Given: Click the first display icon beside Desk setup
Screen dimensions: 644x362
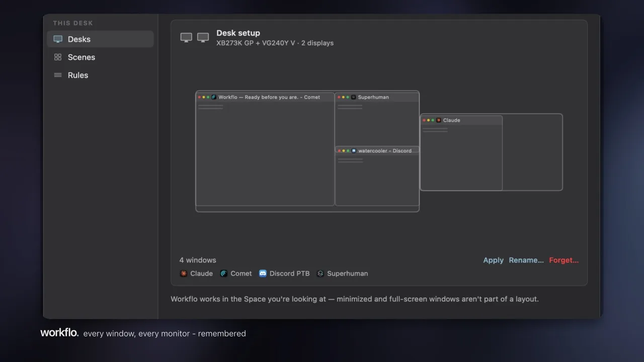Looking at the screenshot, I should pyautogui.click(x=186, y=38).
